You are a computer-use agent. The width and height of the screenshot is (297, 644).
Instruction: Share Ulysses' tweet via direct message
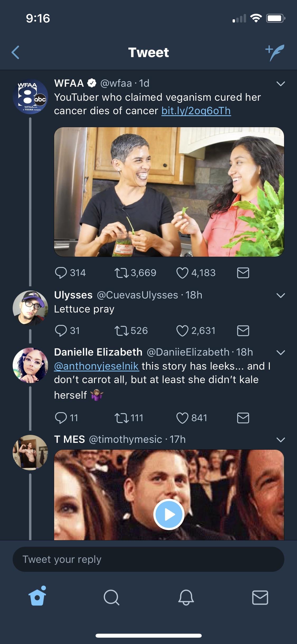(243, 331)
